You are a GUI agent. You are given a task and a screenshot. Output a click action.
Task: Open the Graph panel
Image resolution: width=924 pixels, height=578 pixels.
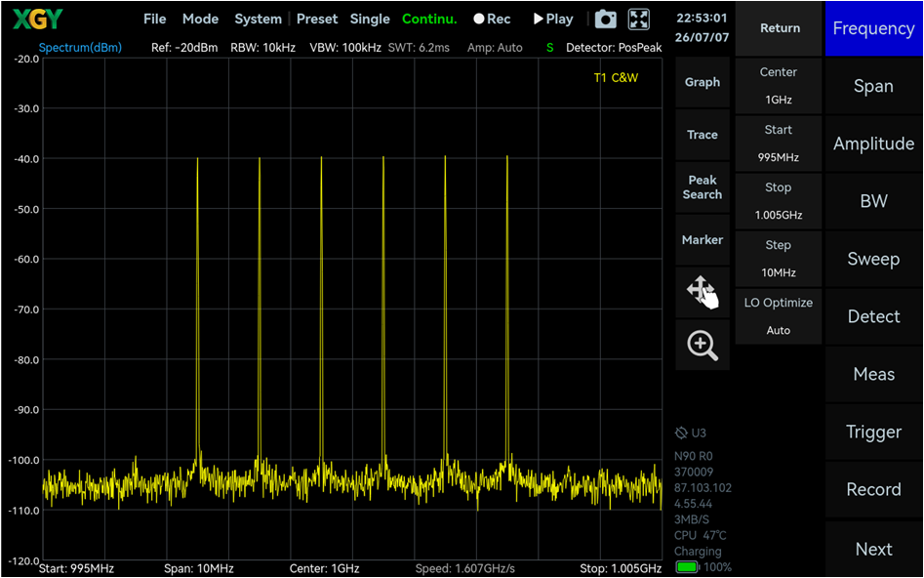(x=703, y=83)
